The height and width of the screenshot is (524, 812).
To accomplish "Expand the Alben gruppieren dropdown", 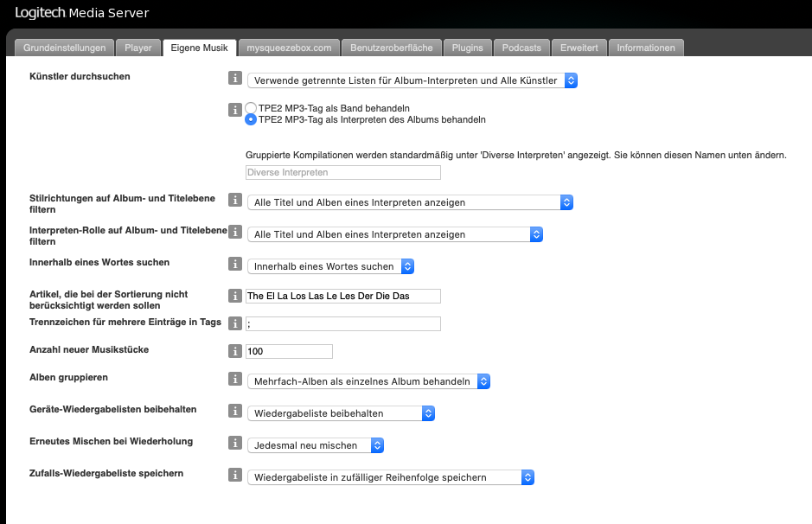I will (368, 381).
